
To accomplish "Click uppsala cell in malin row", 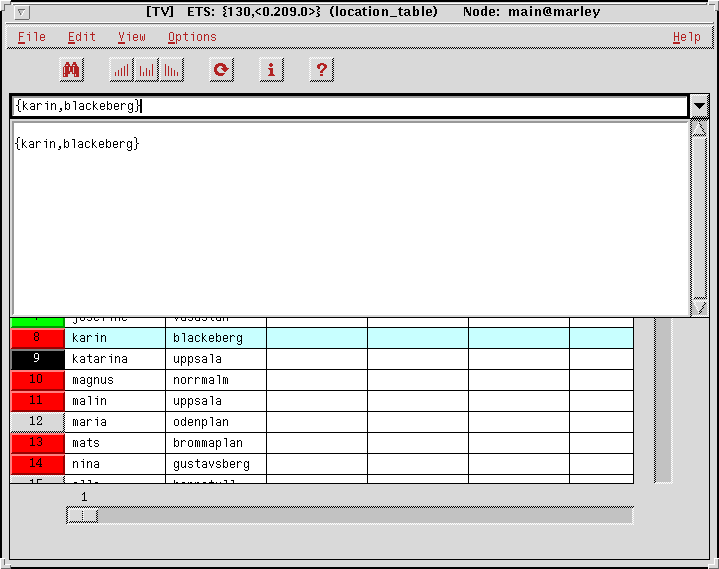I will point(216,401).
